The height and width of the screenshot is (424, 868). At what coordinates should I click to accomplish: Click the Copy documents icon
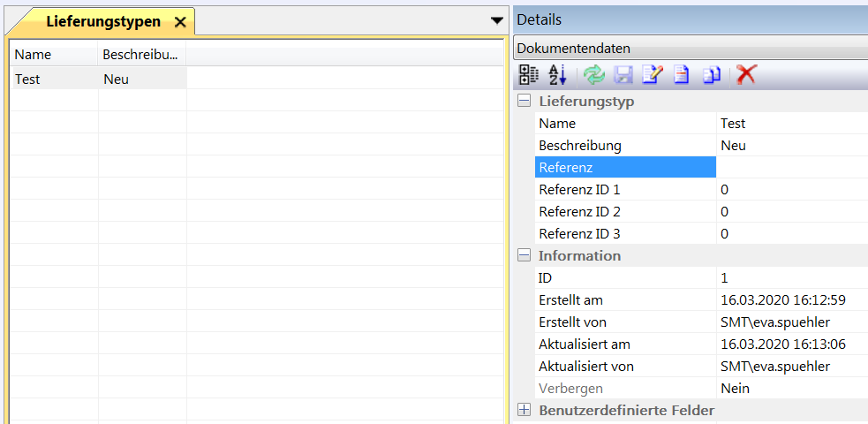[x=712, y=75]
